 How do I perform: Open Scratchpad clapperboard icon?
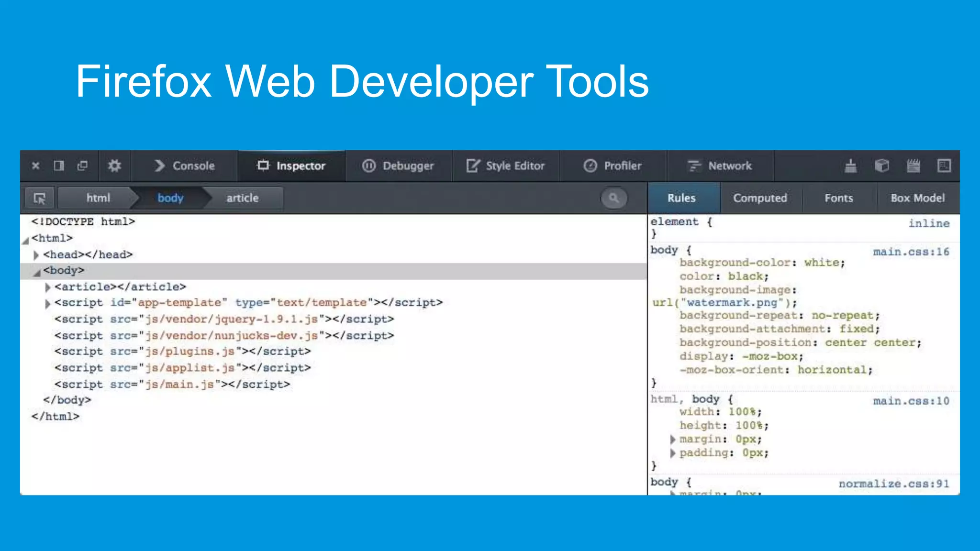click(x=913, y=166)
